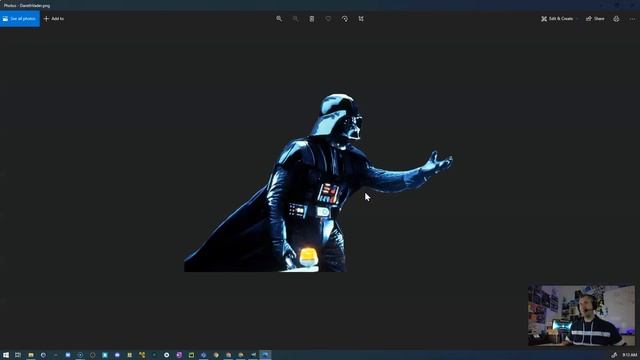Open the Add to menu
Screen dimensions: 640x360
click(54, 19)
